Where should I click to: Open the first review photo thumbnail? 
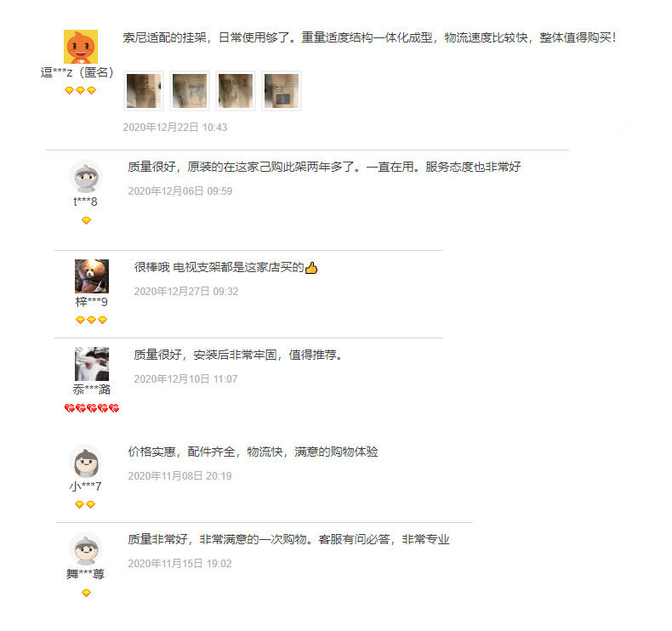coord(144,91)
